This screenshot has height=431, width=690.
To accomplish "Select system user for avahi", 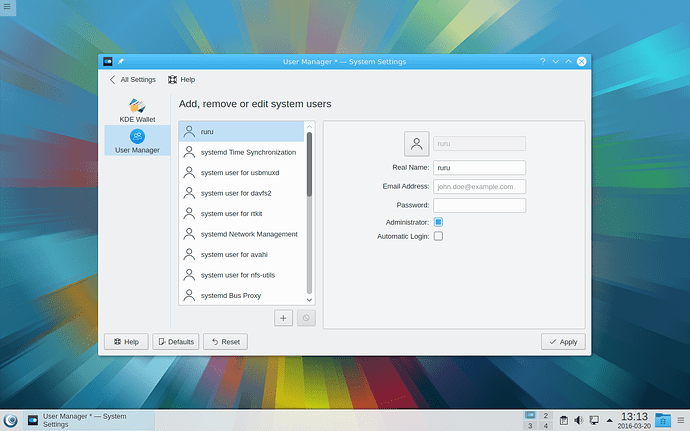I will pyautogui.click(x=242, y=254).
